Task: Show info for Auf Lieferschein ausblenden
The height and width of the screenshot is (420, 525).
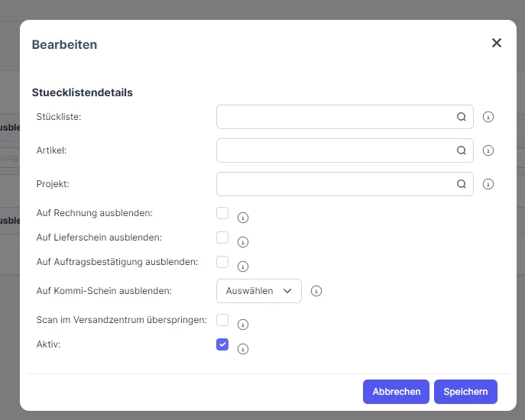Action: pos(243,242)
